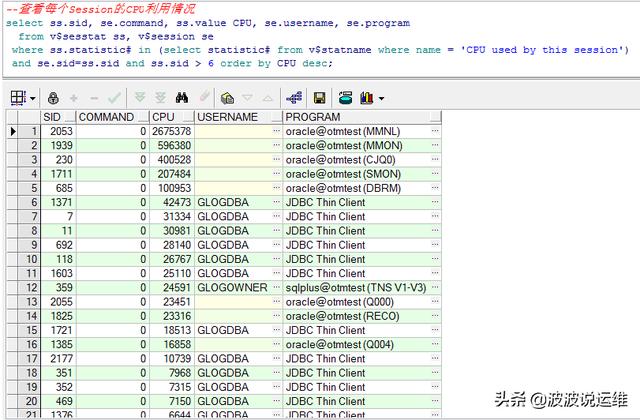Open Query By Example binoculars icon
Image resolution: width=640 pixels, height=420 pixels.
[x=182, y=98]
